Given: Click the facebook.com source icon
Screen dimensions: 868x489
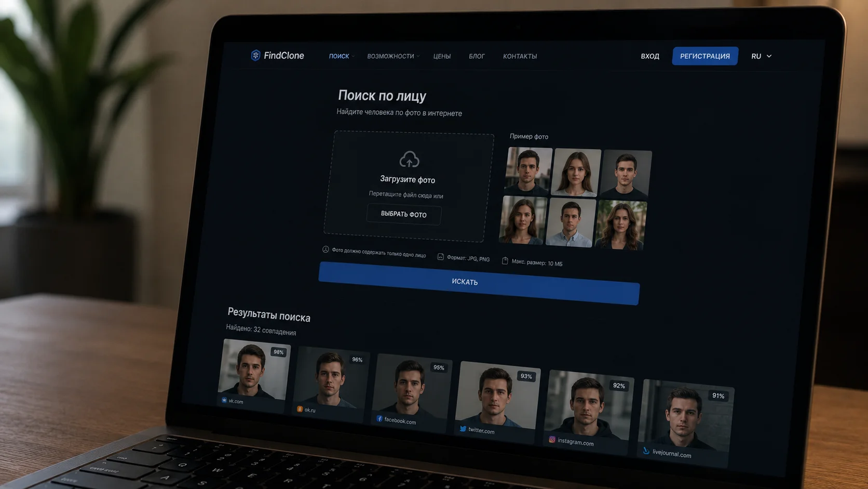Looking at the screenshot, I should 379,418.
